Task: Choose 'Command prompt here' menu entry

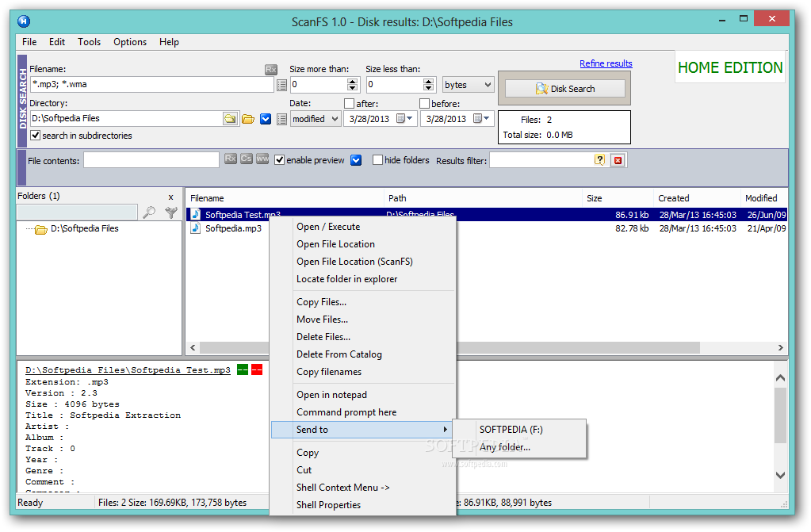Action: click(362, 412)
